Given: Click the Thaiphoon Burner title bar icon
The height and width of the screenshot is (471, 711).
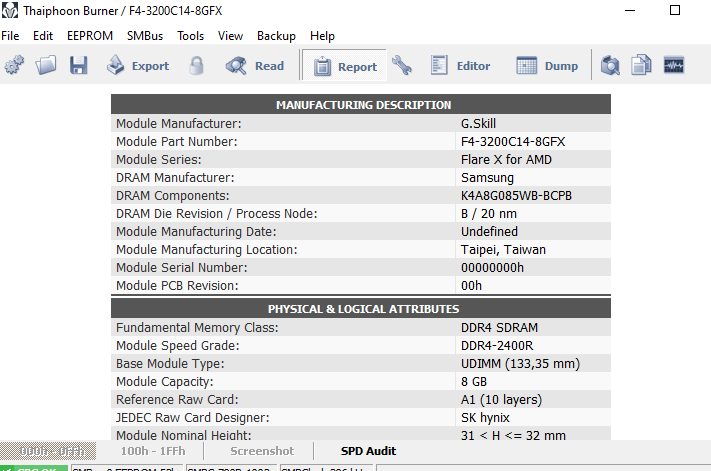Looking at the screenshot, I should tap(10, 10).
